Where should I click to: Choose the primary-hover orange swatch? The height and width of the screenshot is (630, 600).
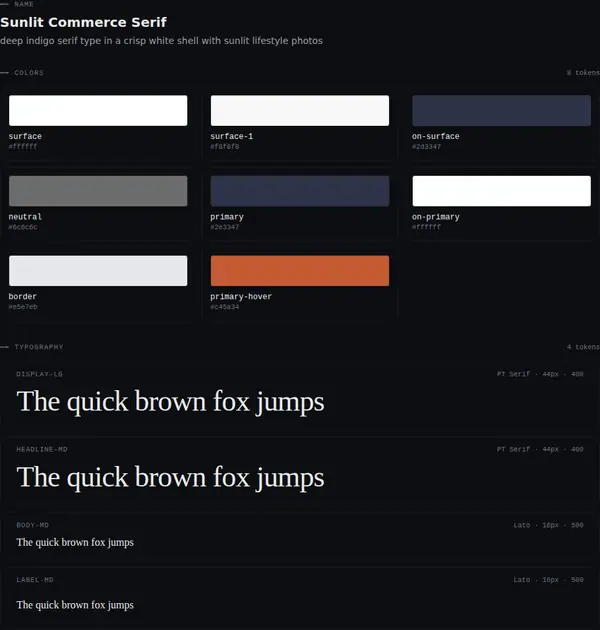pyautogui.click(x=300, y=271)
